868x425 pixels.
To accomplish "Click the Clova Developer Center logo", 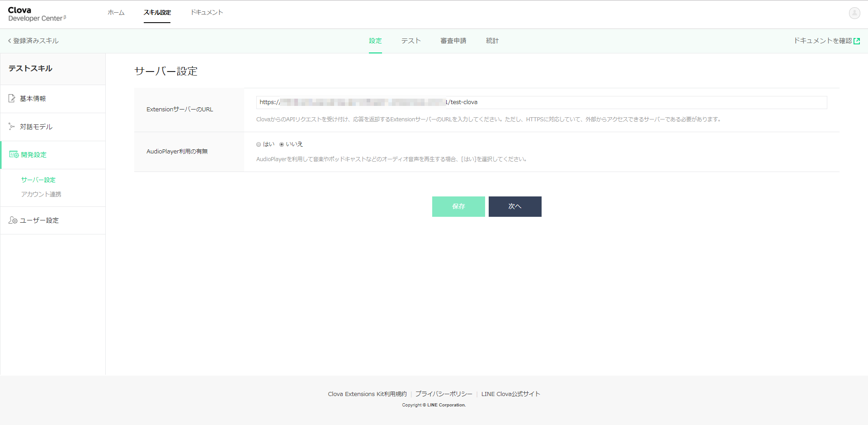I will tap(37, 14).
